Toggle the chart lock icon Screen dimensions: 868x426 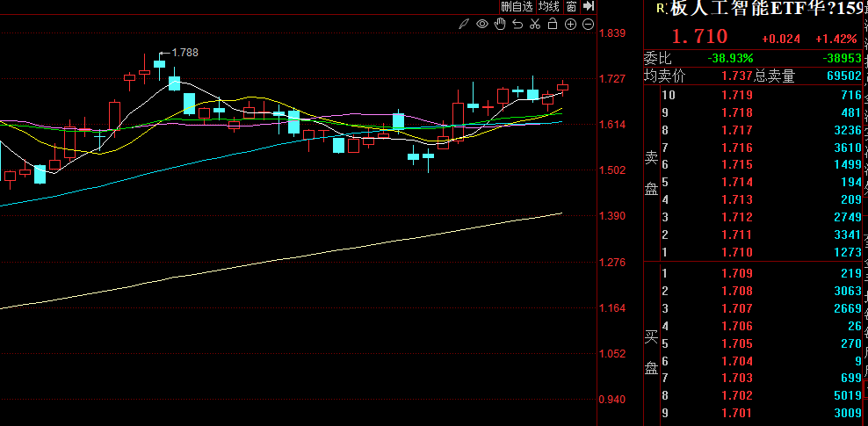pyautogui.click(x=553, y=24)
